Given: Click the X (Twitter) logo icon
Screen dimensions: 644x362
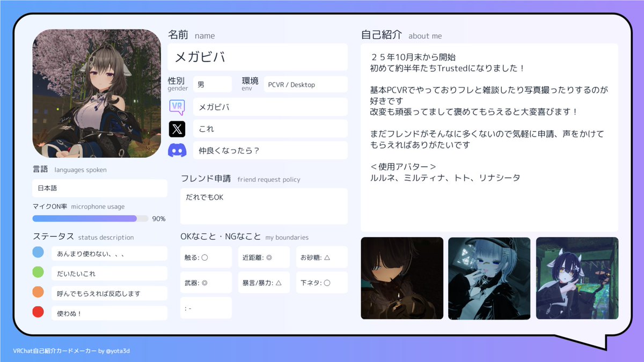Looking at the screenshot, I should 177,129.
